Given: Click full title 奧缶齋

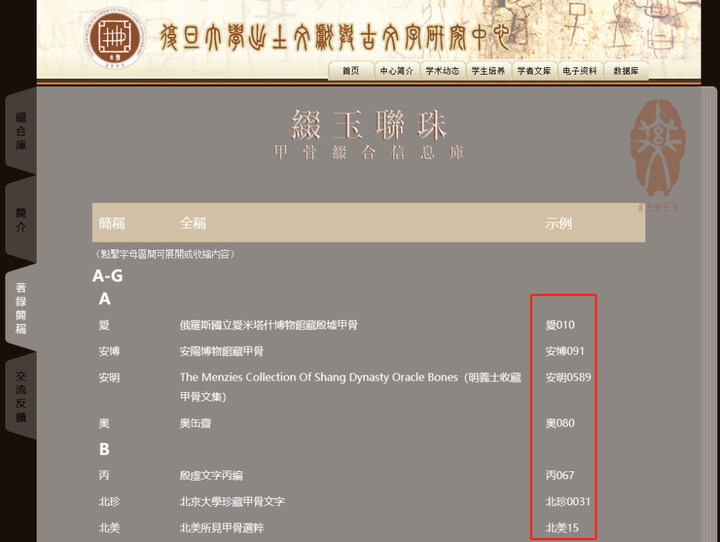Looking at the screenshot, I should pos(196,423).
